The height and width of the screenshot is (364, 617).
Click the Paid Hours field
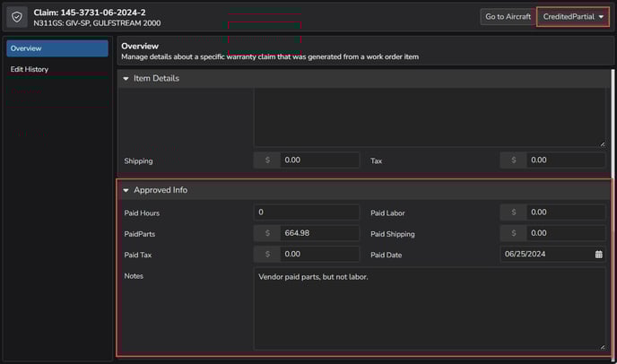(307, 212)
